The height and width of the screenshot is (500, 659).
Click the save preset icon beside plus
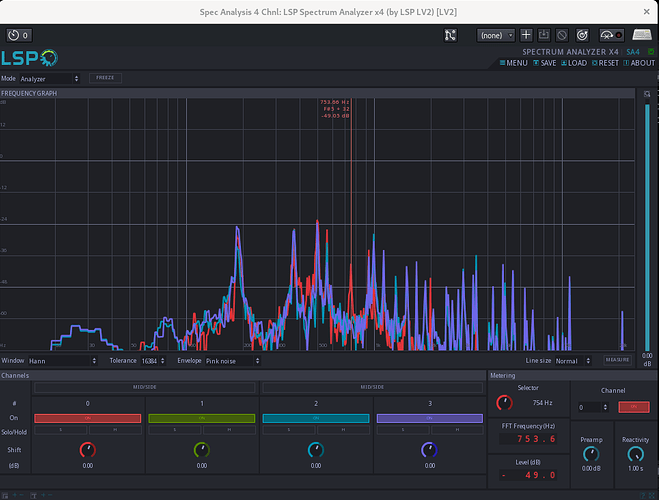pyautogui.click(x=544, y=35)
